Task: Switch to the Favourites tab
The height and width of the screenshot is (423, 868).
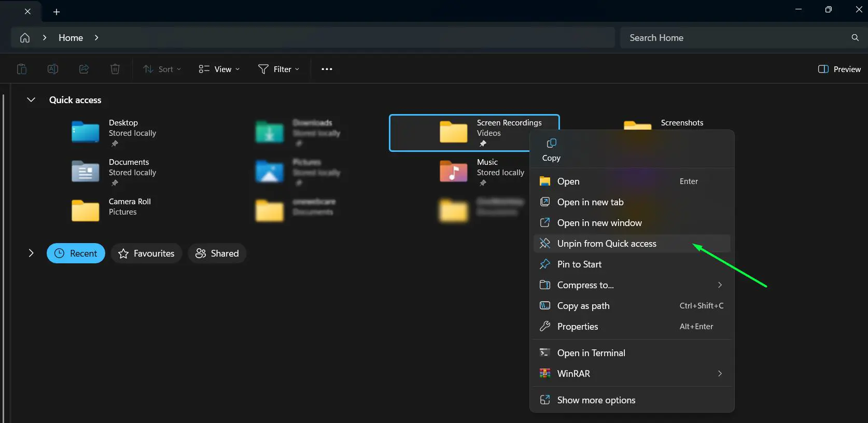Action: pyautogui.click(x=146, y=253)
